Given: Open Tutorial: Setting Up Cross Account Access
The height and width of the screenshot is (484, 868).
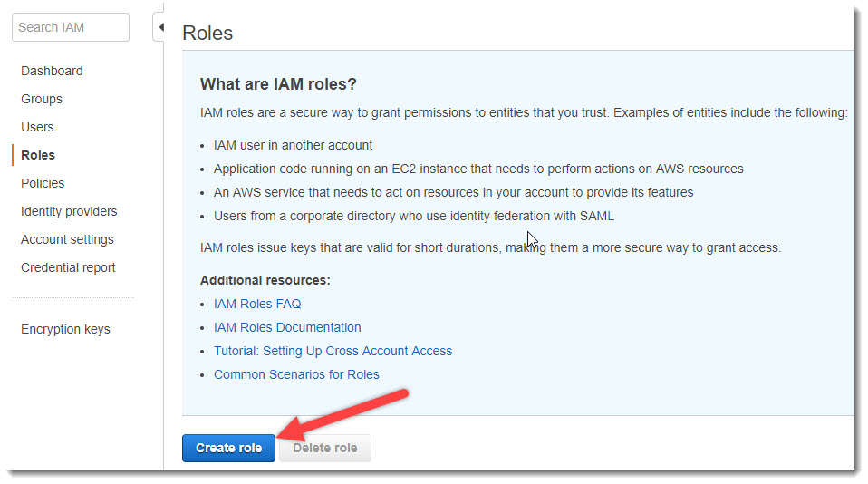Looking at the screenshot, I should (x=333, y=351).
